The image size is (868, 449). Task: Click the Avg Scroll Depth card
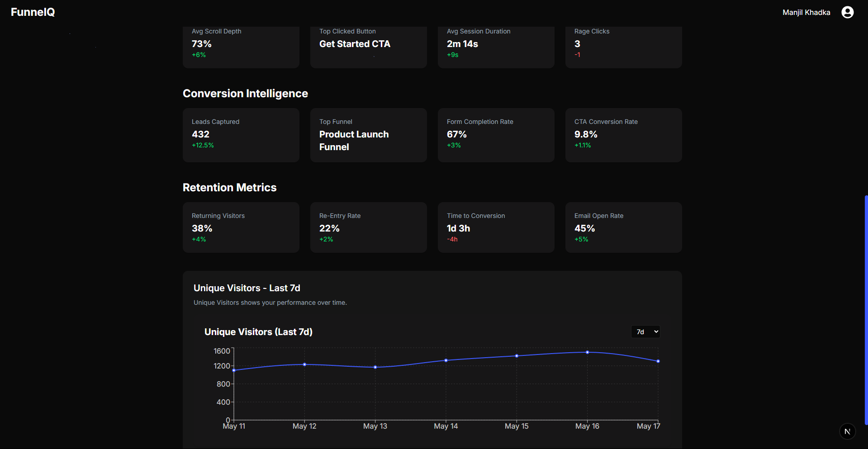(x=241, y=45)
